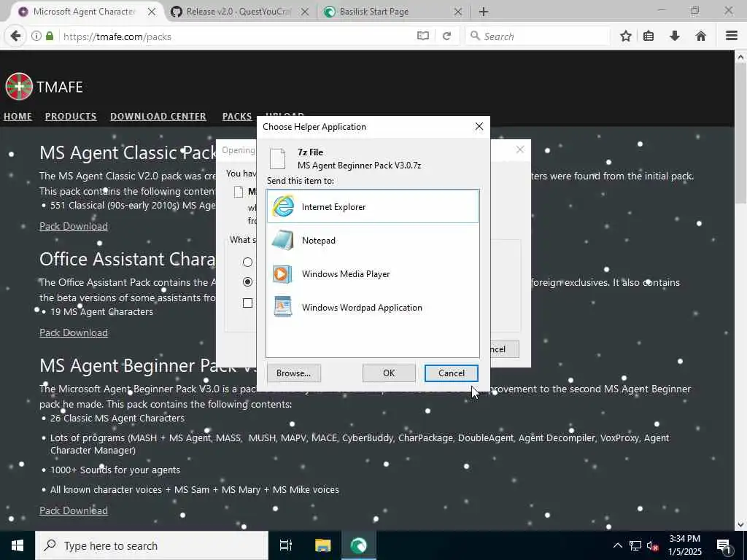Screen dimensions: 747x560
Task: Close the Basilisk Start Page tab
Action: click(x=458, y=12)
